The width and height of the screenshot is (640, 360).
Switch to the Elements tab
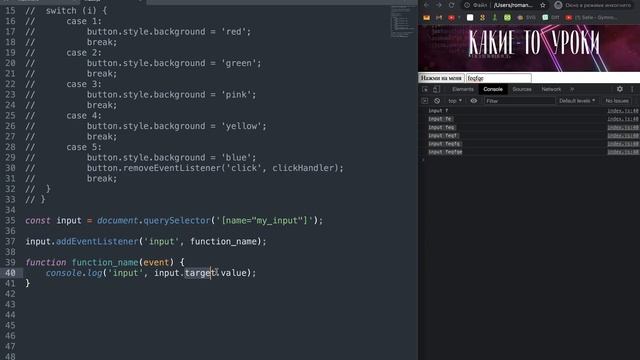pyautogui.click(x=463, y=89)
